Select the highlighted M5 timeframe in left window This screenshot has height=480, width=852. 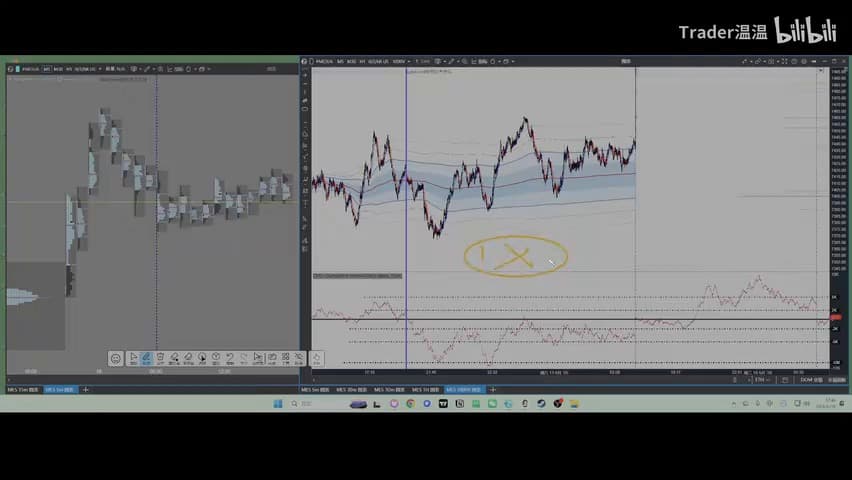tap(47, 69)
